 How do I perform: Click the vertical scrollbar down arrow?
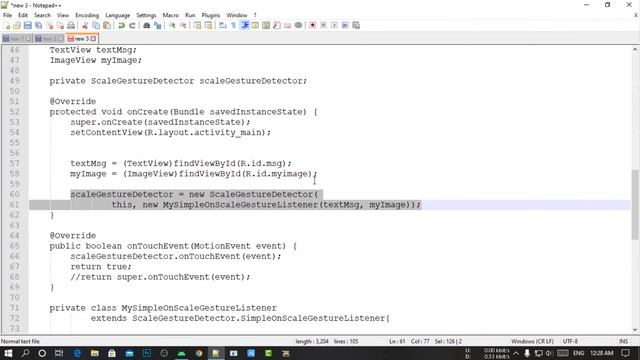tap(635, 329)
